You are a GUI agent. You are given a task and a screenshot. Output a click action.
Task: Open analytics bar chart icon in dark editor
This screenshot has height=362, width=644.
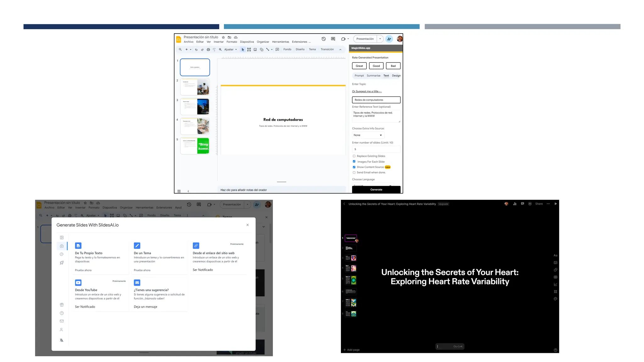click(x=515, y=204)
